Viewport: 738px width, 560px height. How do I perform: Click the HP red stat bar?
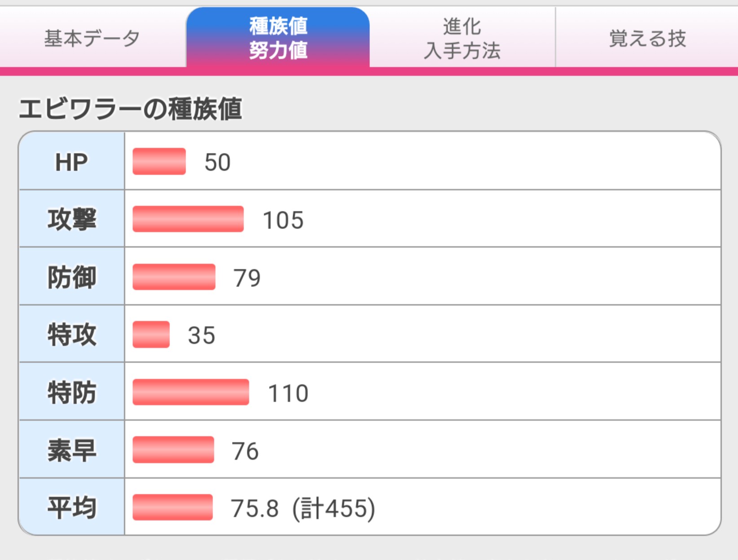[159, 161]
